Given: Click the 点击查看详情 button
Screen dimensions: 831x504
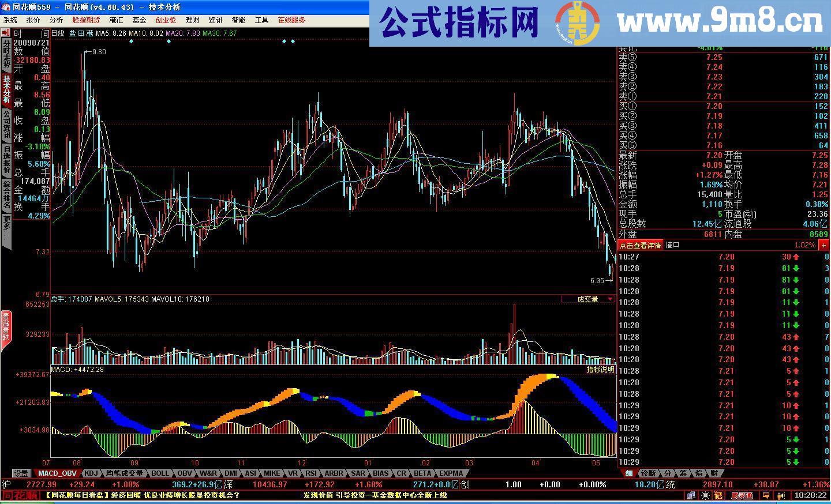Looking at the screenshot, I should point(640,245).
